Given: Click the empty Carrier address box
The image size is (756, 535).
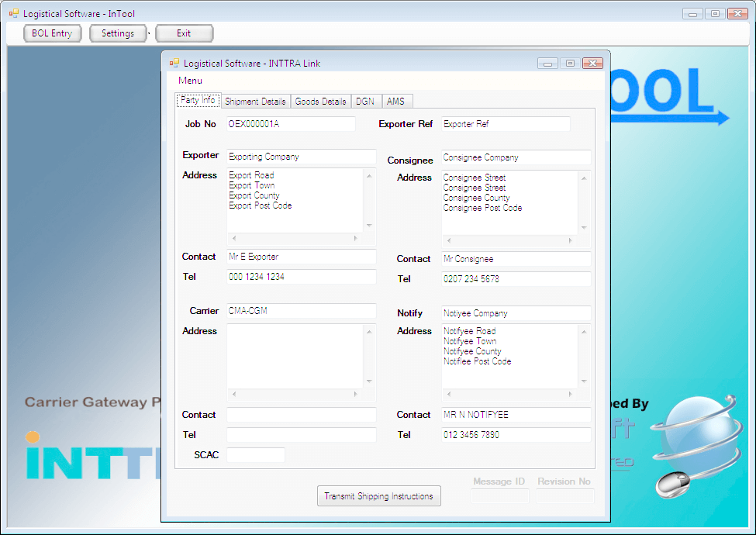Looking at the screenshot, I should [295, 356].
